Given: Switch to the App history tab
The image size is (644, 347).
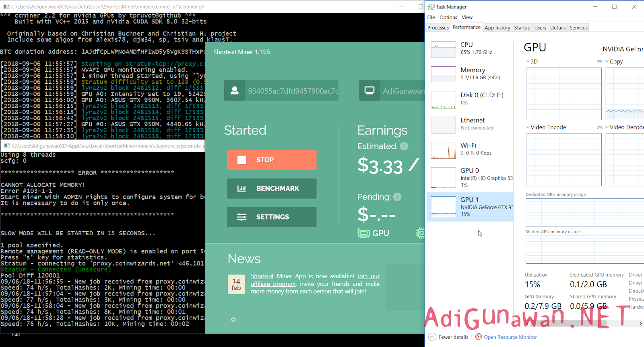Looking at the screenshot, I should (x=497, y=28).
